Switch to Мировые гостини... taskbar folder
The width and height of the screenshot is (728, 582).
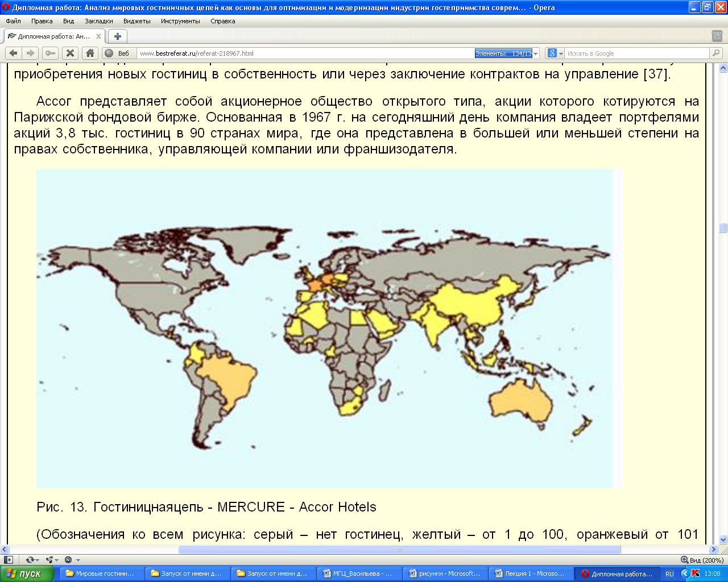[x=101, y=573]
